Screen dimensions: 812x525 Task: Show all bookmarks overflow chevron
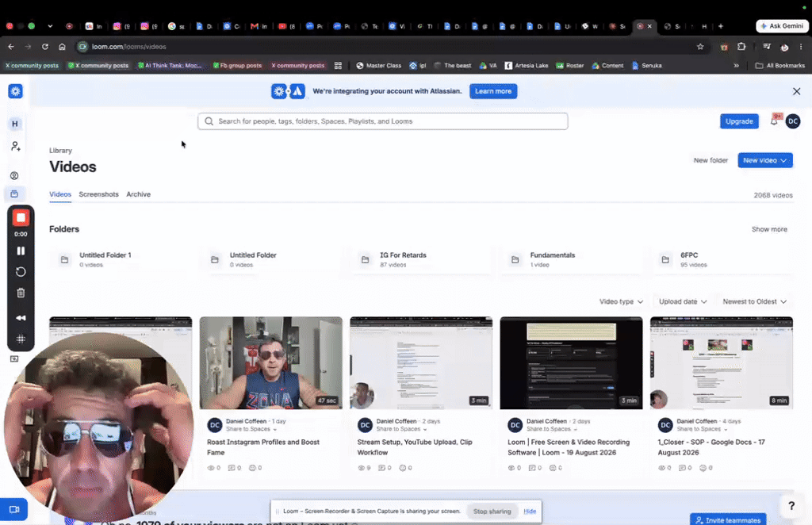pyautogui.click(x=736, y=66)
